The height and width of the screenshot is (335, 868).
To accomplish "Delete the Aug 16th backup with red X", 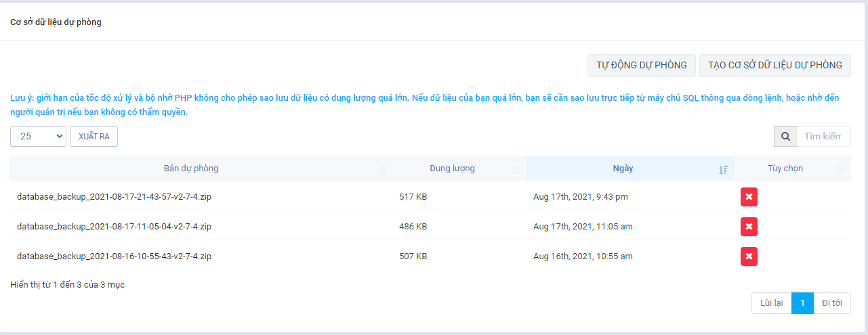I will 749,256.
